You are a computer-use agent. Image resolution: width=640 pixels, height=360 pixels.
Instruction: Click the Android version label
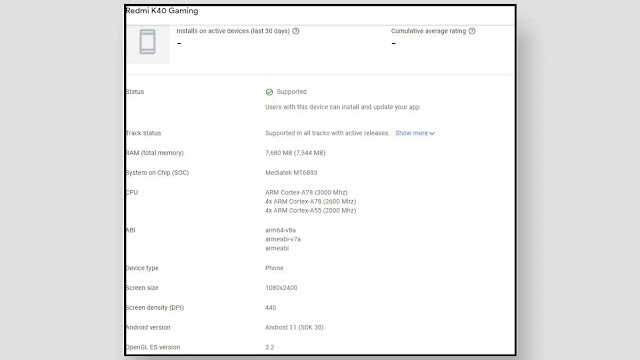(x=148, y=327)
